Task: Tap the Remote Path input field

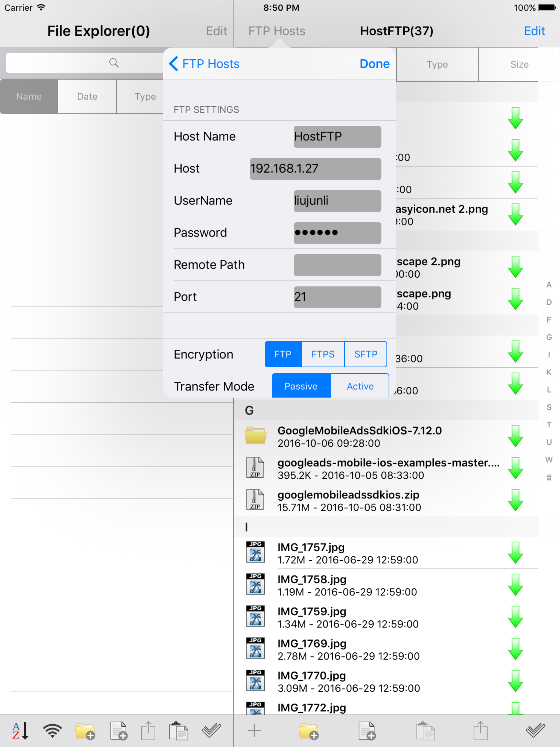Action: click(x=337, y=265)
